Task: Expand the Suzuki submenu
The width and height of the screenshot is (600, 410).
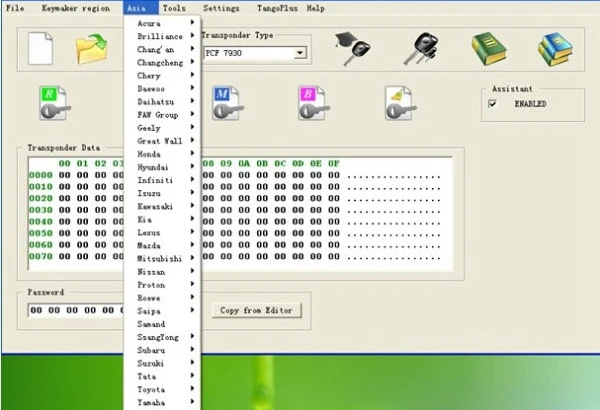Action: (162, 363)
